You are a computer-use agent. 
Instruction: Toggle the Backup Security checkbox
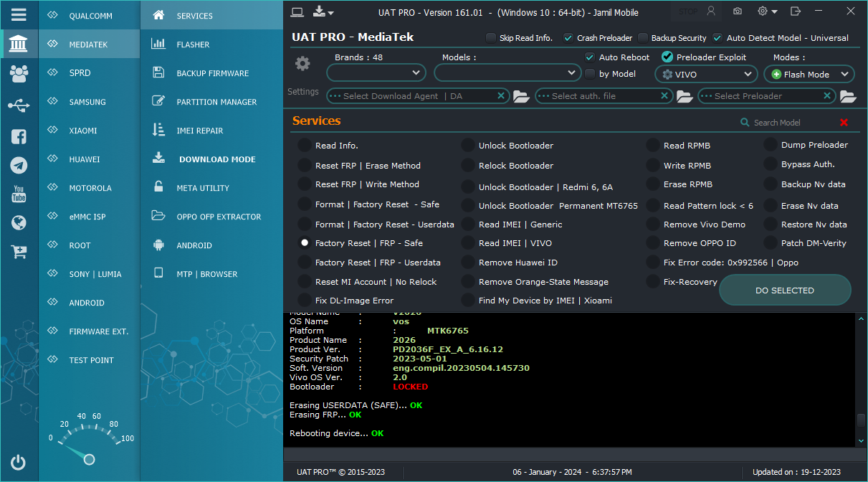tap(644, 38)
